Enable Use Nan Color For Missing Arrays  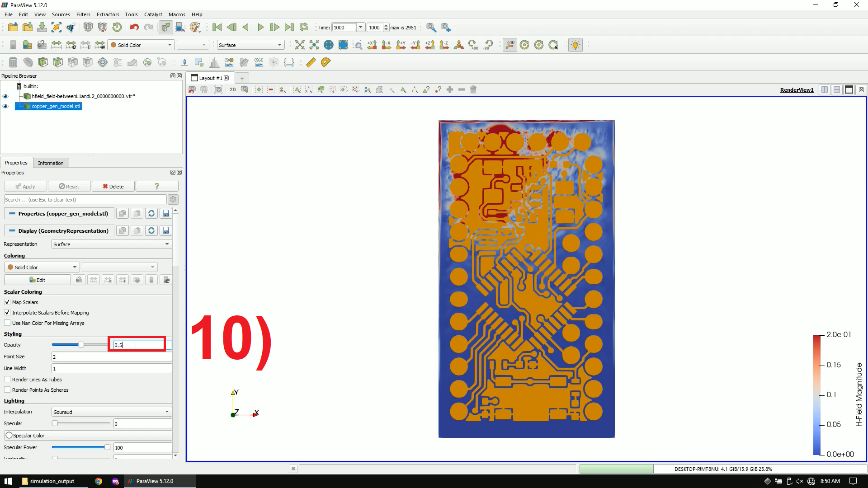click(8, 323)
